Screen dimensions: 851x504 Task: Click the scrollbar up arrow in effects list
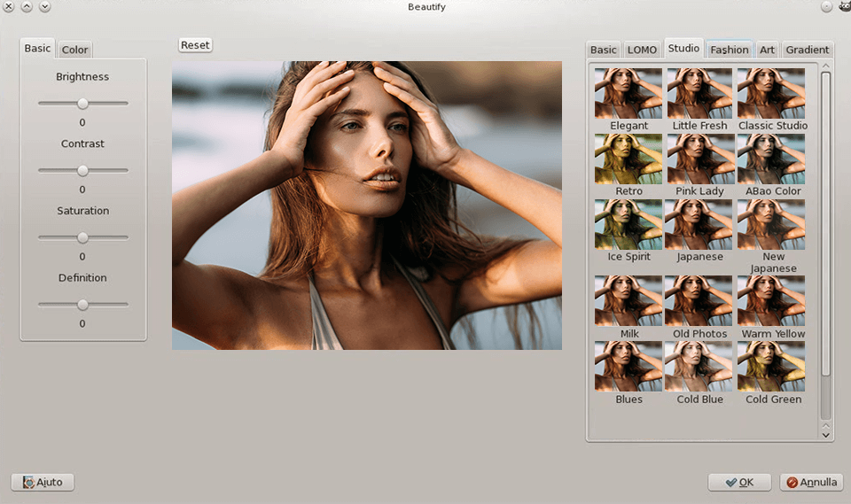coord(825,66)
